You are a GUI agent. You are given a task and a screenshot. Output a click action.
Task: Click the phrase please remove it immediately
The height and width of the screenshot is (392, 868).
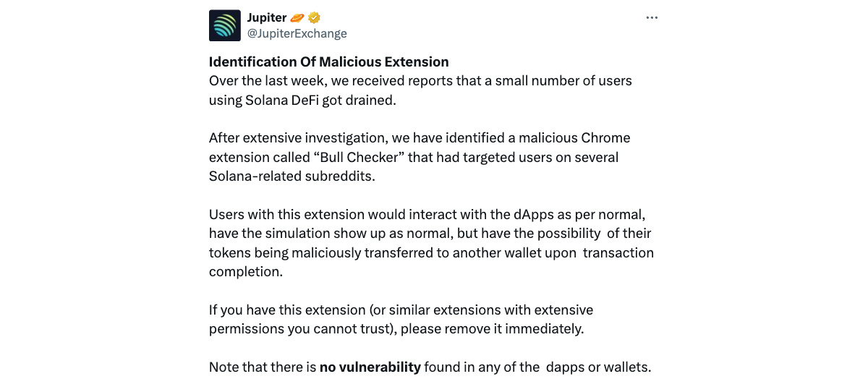click(492, 329)
